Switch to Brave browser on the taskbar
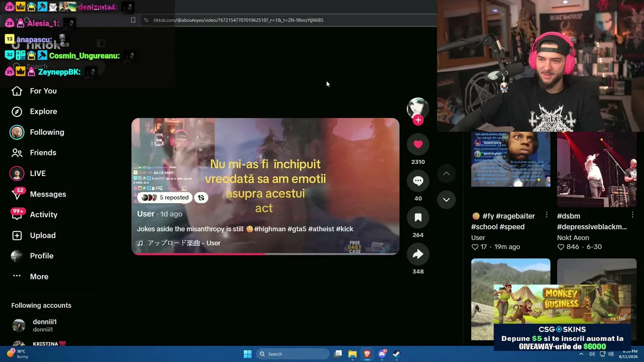 point(367,354)
